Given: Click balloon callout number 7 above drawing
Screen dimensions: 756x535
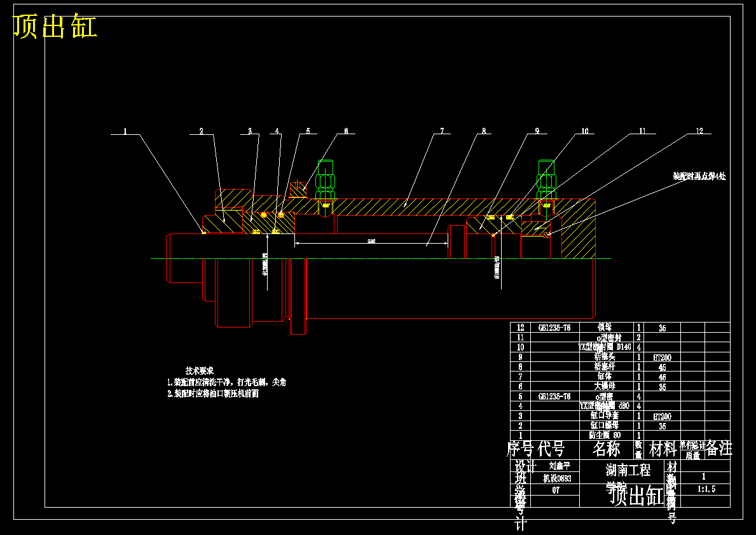Looking at the screenshot, I should coord(442,131).
